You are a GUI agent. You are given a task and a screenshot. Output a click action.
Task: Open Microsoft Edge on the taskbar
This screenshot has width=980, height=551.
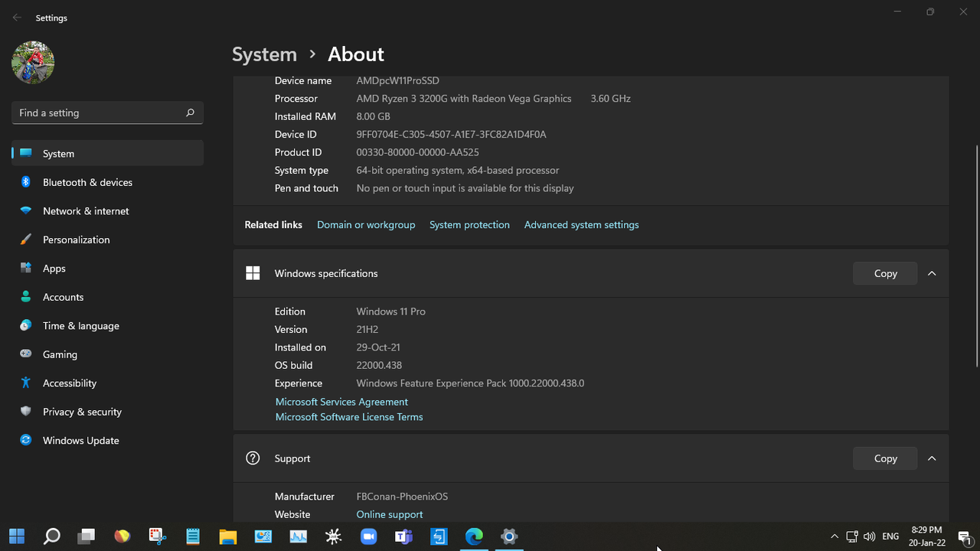(474, 536)
